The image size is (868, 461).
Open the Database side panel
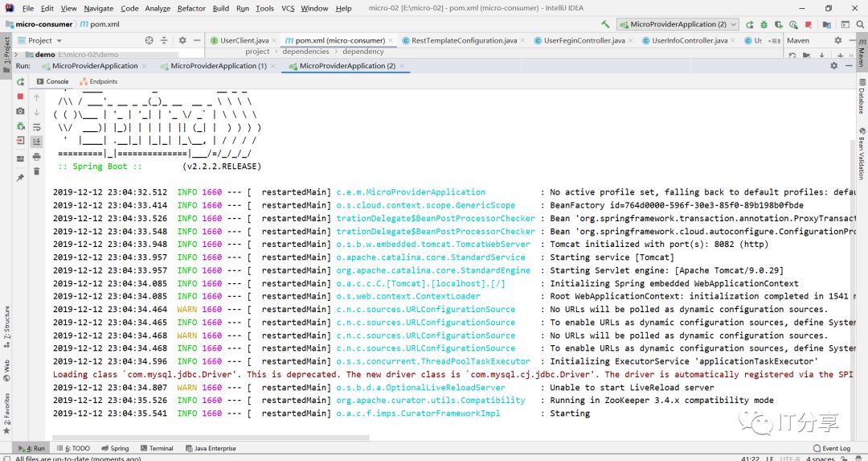[x=862, y=97]
